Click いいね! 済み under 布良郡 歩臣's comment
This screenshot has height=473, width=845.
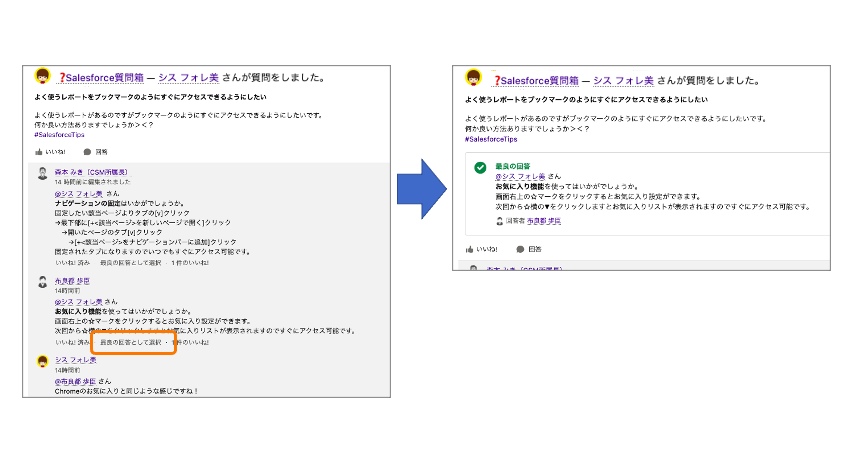coord(73,342)
